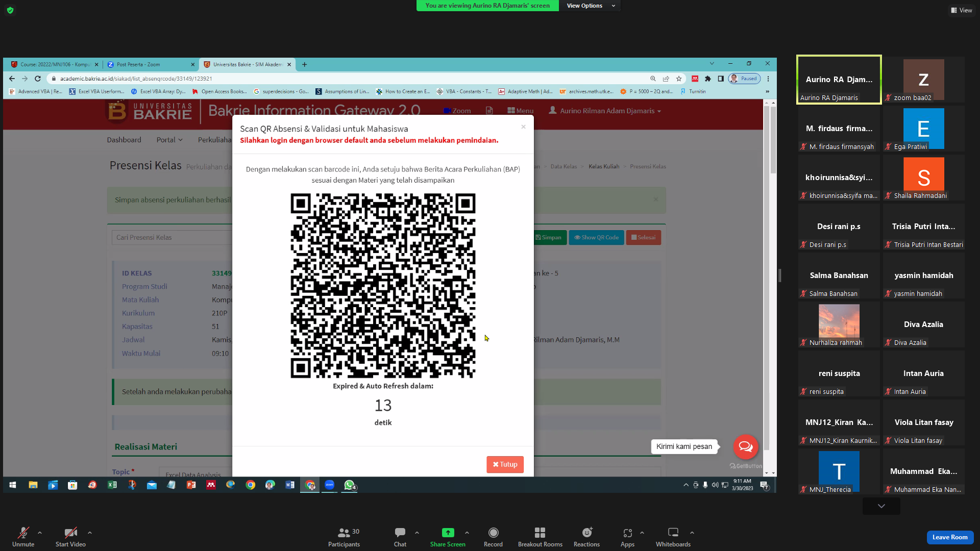Screen dimensions: 980x551
Task: Dismiss QR modal using the X icon
Action: coord(523,127)
